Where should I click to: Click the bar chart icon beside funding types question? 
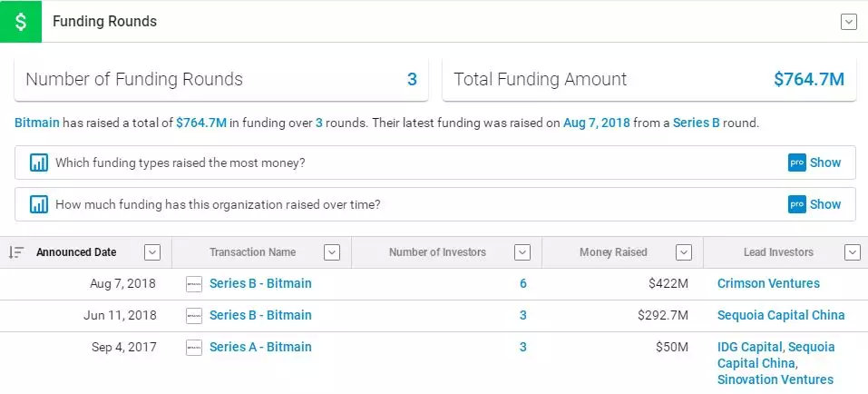(39, 163)
